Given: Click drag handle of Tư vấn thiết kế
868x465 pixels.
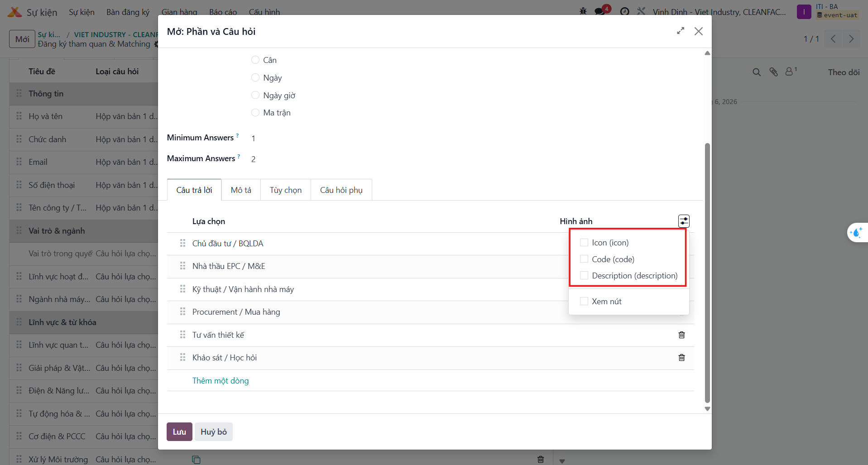Looking at the screenshot, I should [x=182, y=335].
